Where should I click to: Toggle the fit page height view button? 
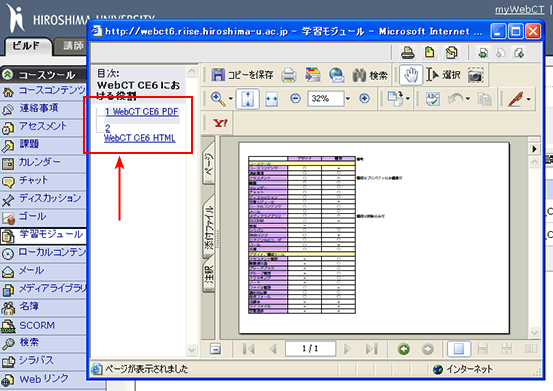click(248, 99)
